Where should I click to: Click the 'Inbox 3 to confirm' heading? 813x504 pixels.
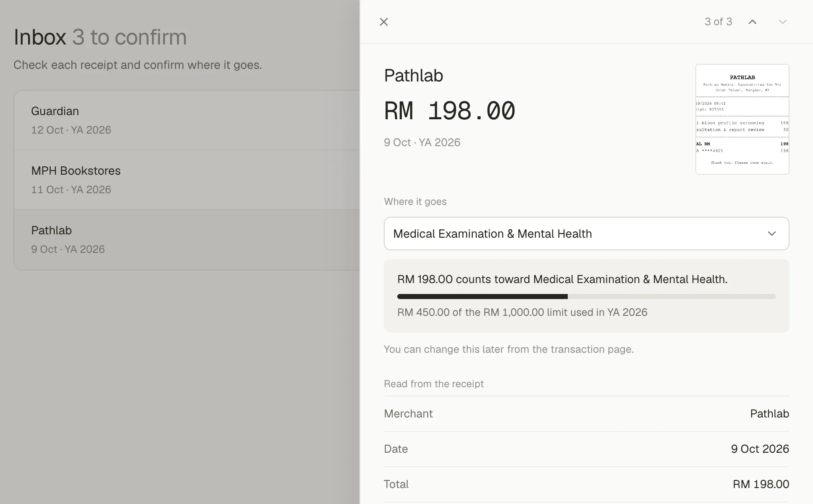pyautogui.click(x=100, y=37)
